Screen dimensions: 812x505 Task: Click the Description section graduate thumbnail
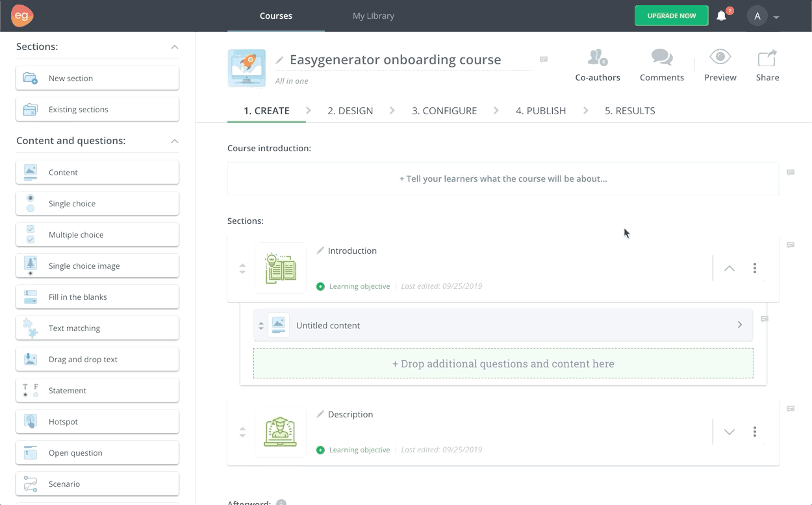tap(281, 432)
